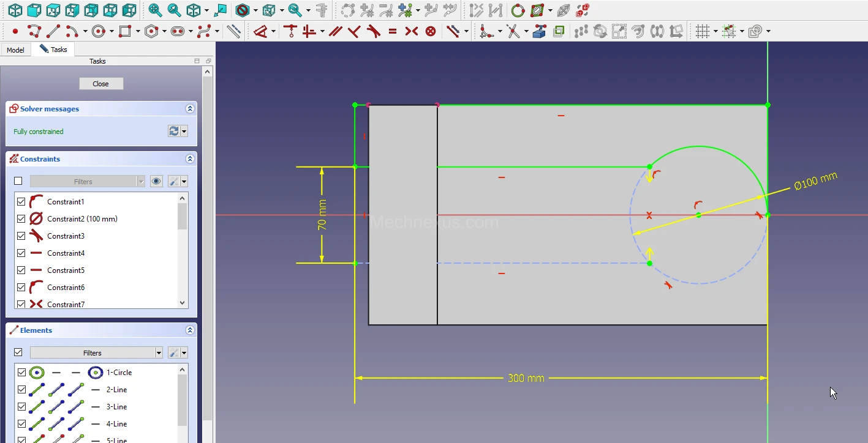The height and width of the screenshot is (443, 868).
Task: Select the isometric view cube icon
Action: 15,10
